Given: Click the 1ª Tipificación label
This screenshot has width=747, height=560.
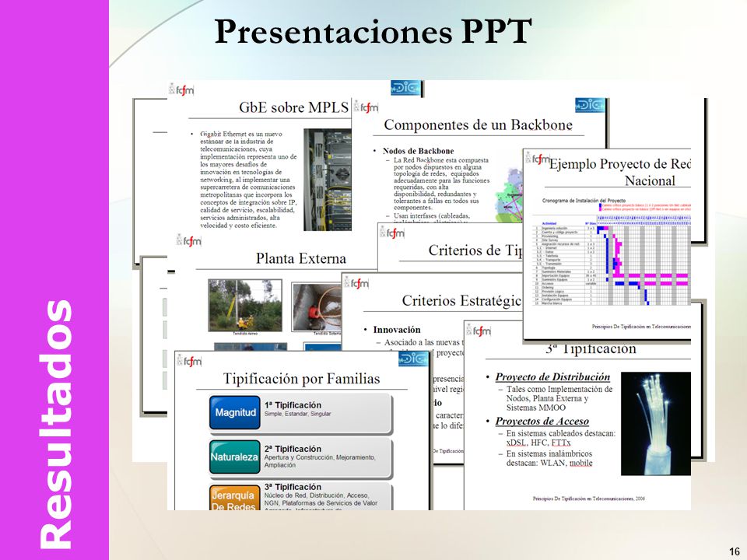Looking at the screenshot, I should (293, 405).
